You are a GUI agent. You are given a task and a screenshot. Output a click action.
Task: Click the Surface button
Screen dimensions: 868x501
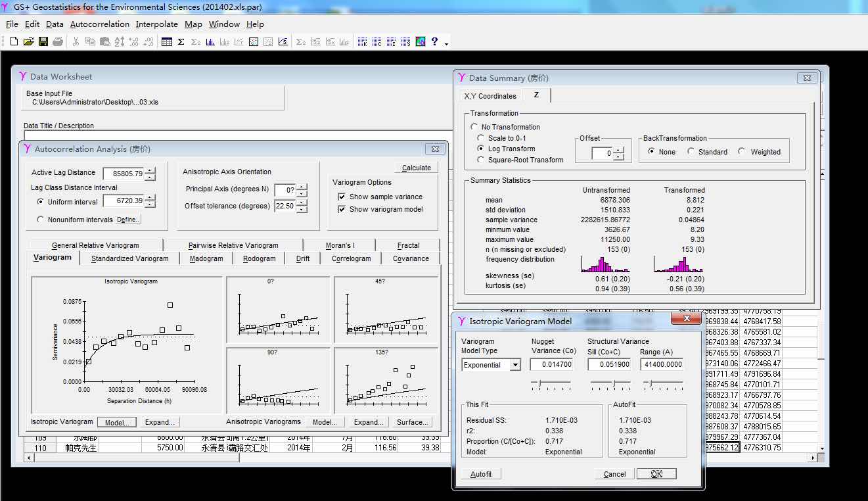point(412,422)
